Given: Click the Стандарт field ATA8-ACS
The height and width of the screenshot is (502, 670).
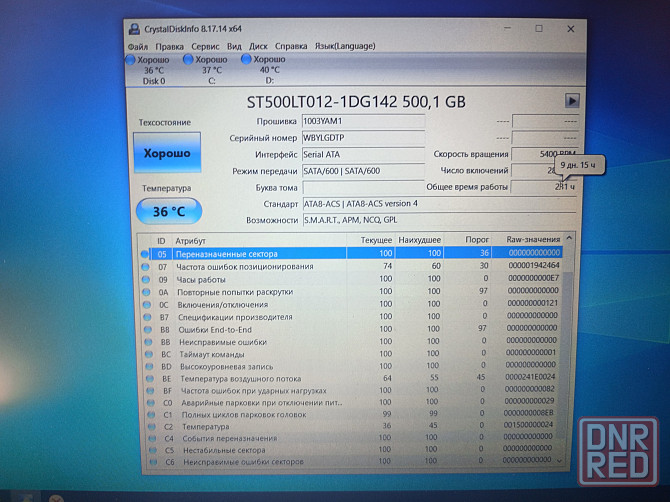Looking at the screenshot, I should click(440, 204).
